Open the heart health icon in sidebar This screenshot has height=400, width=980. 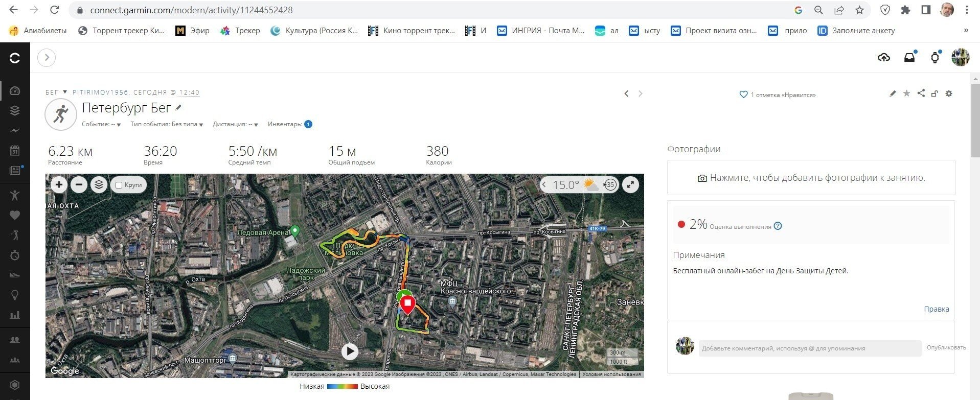[x=15, y=215]
